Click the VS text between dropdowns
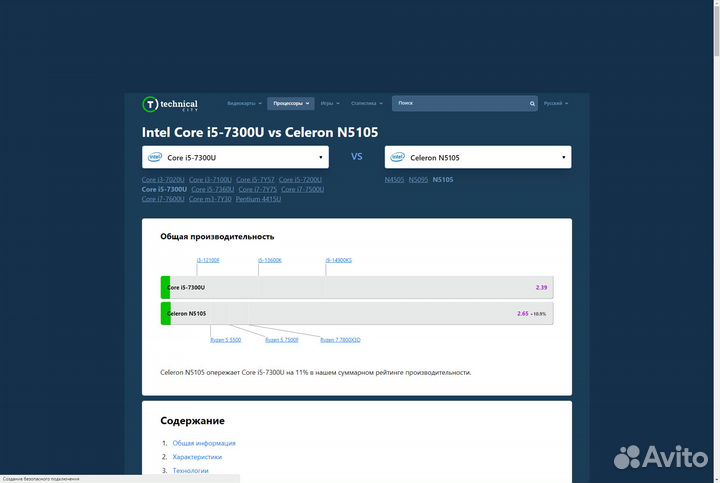Viewport: 720px width, 483px height. click(357, 157)
